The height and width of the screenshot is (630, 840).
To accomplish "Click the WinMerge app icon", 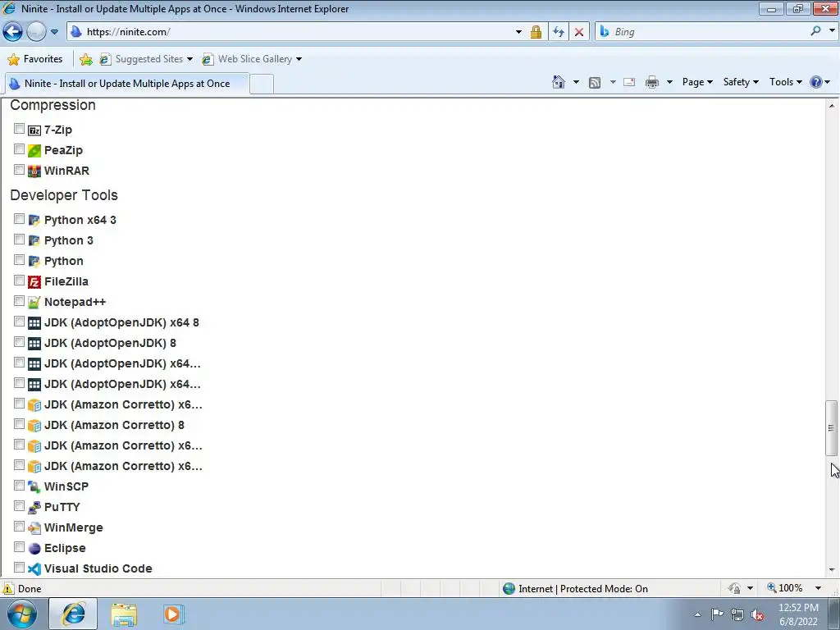I will coord(34,527).
